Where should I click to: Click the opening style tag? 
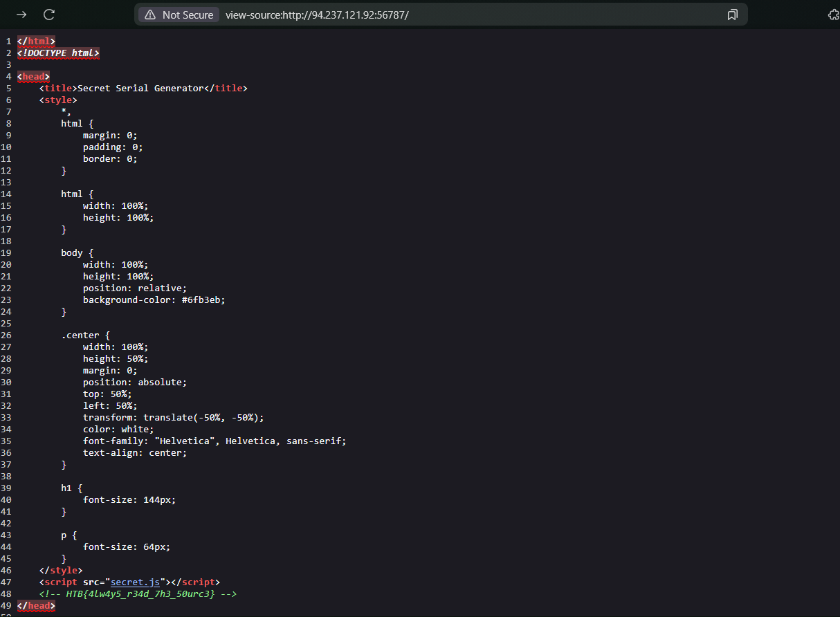58,100
